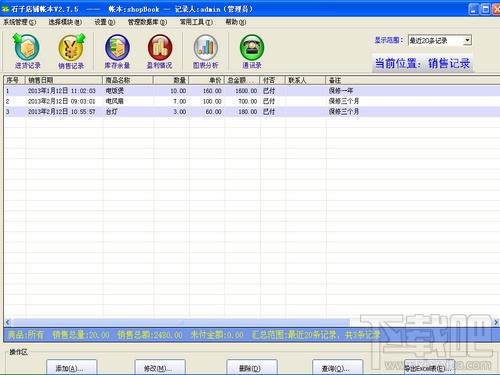Click the remark 保修一年

(341, 91)
